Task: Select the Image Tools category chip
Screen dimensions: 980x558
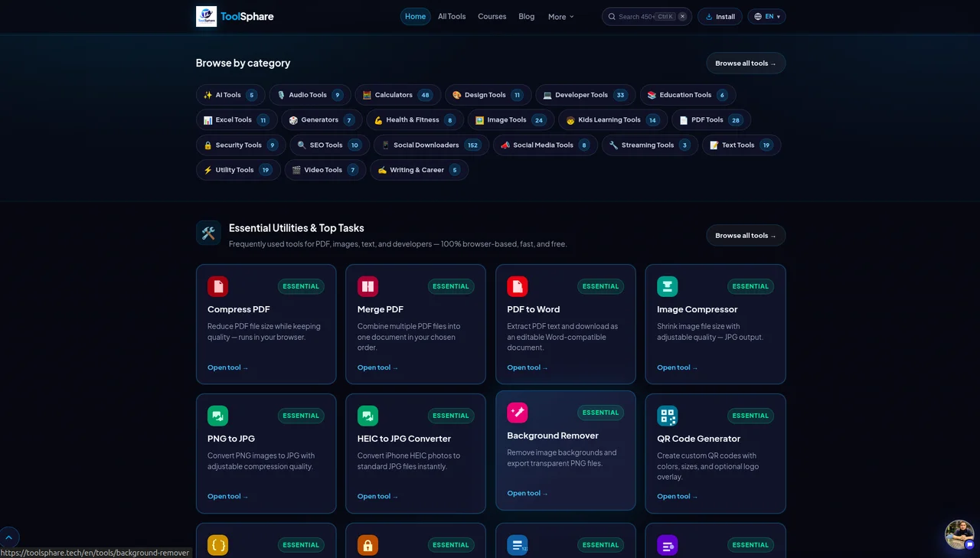Action: coord(511,120)
